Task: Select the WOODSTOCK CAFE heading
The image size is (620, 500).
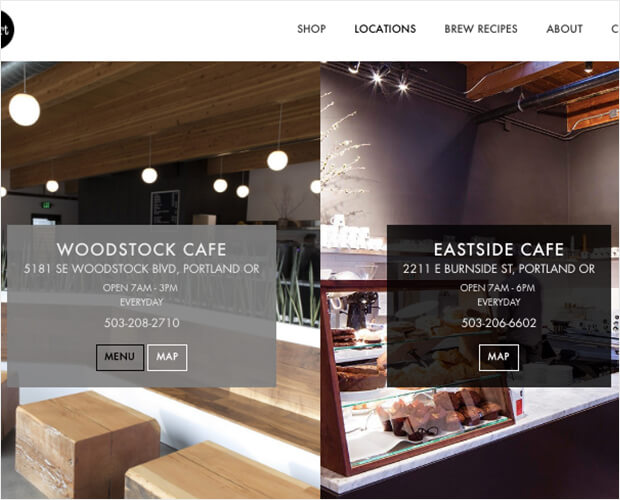Action: [142, 249]
